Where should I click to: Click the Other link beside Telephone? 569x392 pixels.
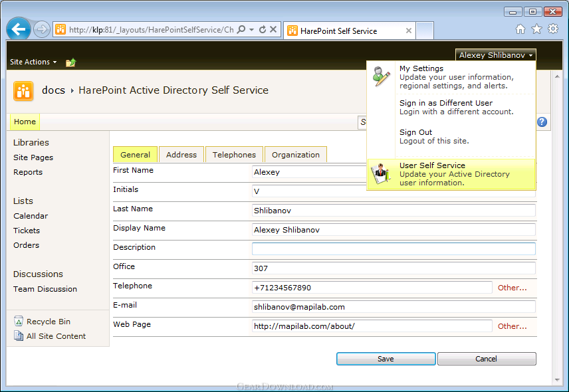(x=512, y=288)
